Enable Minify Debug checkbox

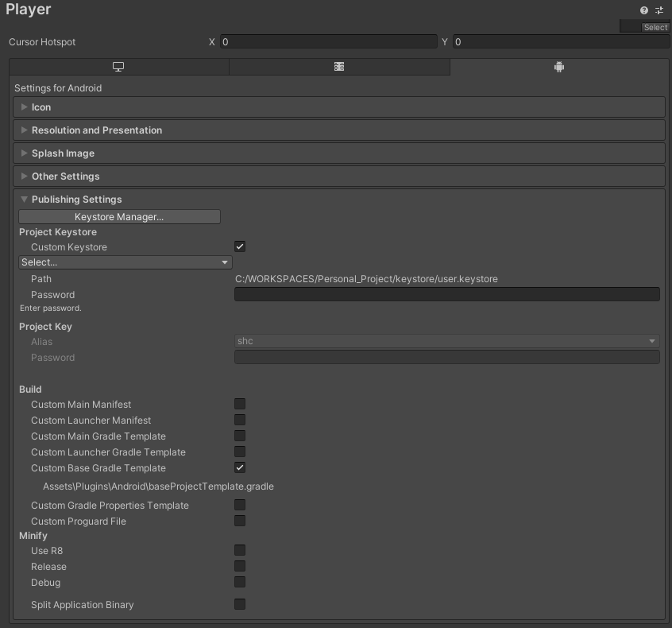[240, 582]
